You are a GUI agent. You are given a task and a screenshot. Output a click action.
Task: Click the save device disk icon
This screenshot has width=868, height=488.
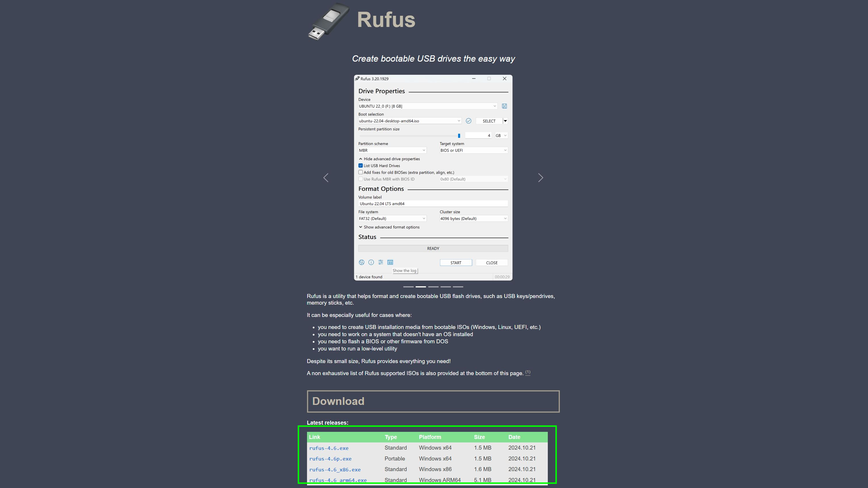504,106
